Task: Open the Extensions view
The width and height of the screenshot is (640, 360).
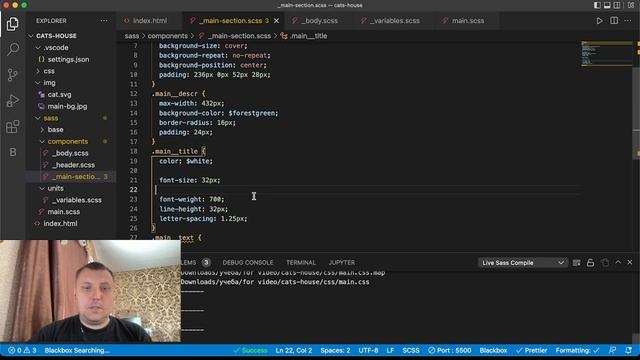Action: pos(13,126)
